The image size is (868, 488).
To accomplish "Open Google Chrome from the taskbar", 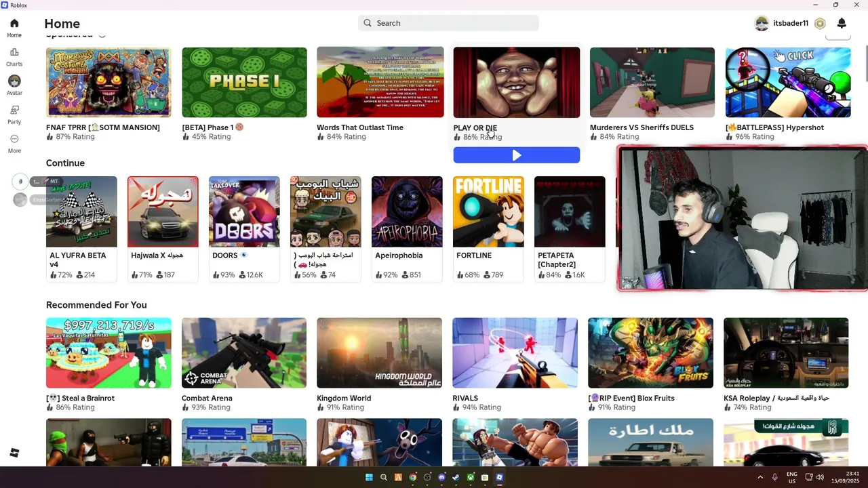I will point(413,477).
